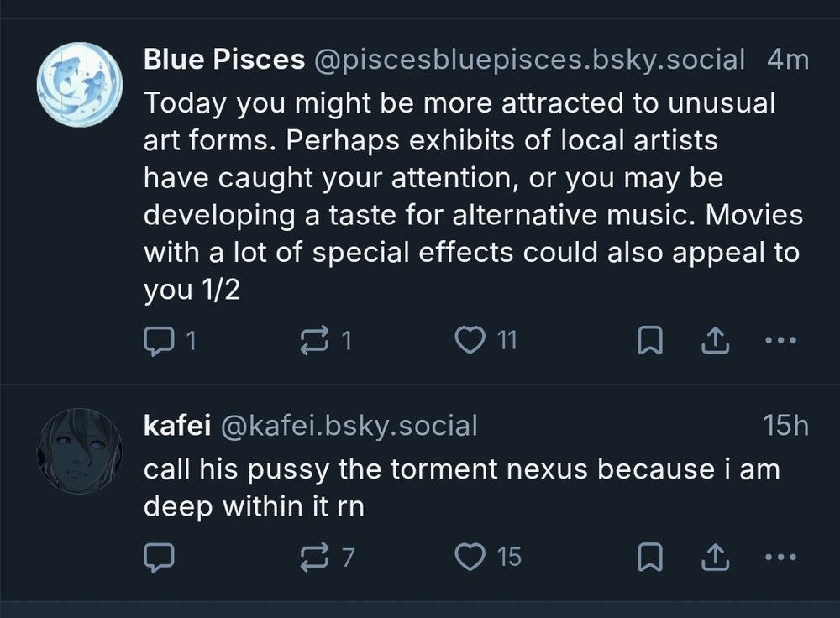Image resolution: width=840 pixels, height=618 pixels.
Task: Reply to the Blue Pisces post
Action: (x=157, y=340)
